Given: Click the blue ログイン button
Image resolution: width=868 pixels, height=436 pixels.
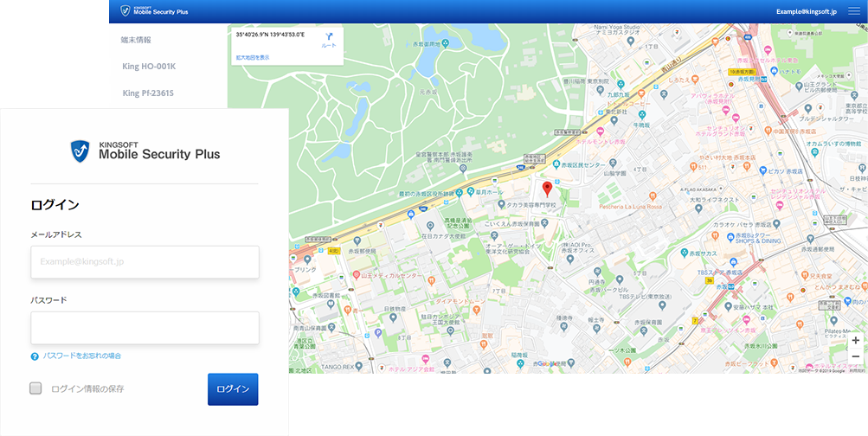Looking at the screenshot, I should [x=233, y=389].
